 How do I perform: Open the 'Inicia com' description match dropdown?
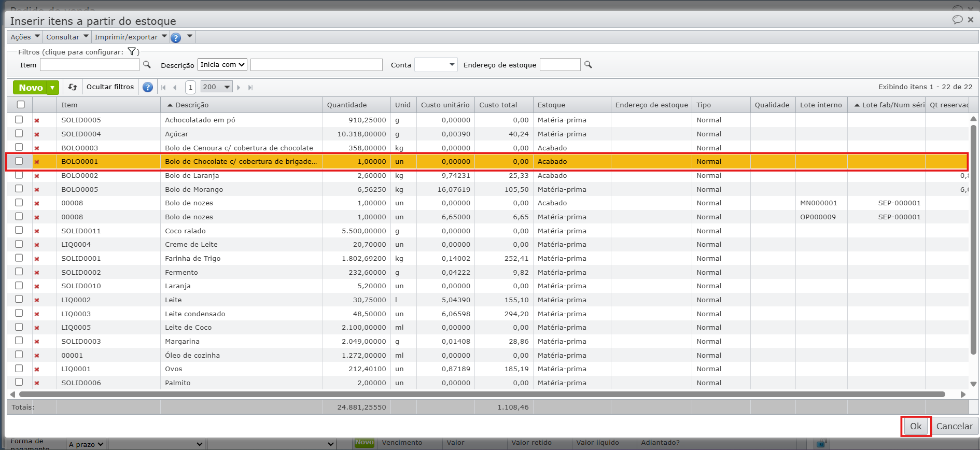(222, 65)
